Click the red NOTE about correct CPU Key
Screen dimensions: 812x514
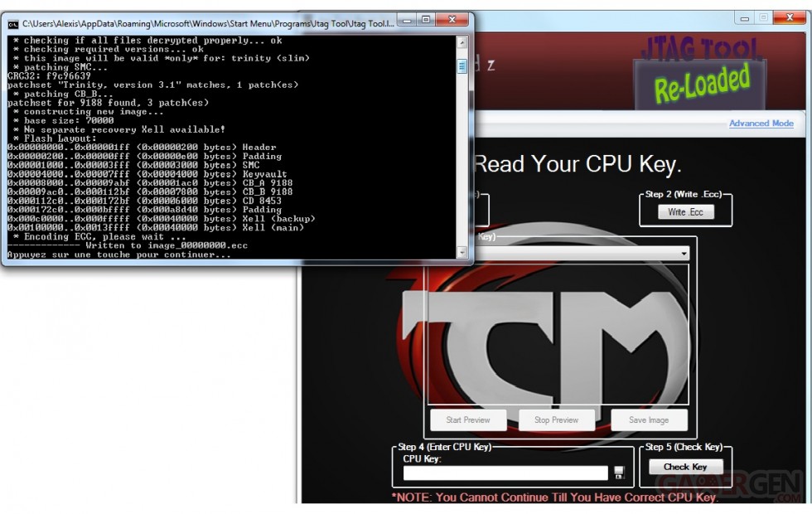click(554, 497)
